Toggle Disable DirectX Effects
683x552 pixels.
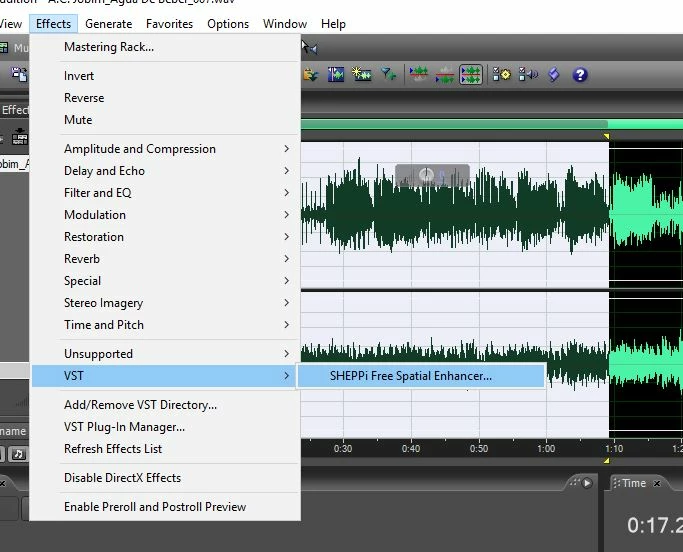(x=166, y=478)
